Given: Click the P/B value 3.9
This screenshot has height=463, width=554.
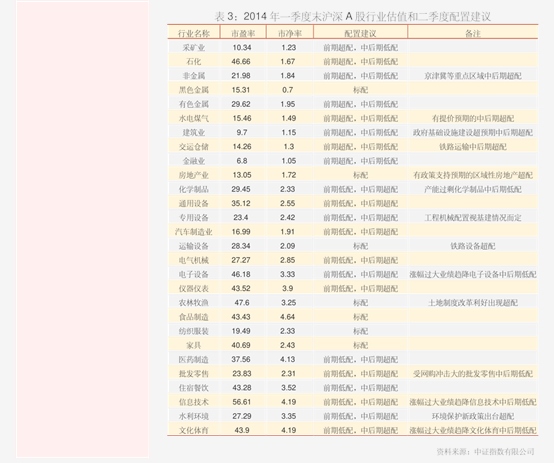Looking at the screenshot, I should [288, 288].
